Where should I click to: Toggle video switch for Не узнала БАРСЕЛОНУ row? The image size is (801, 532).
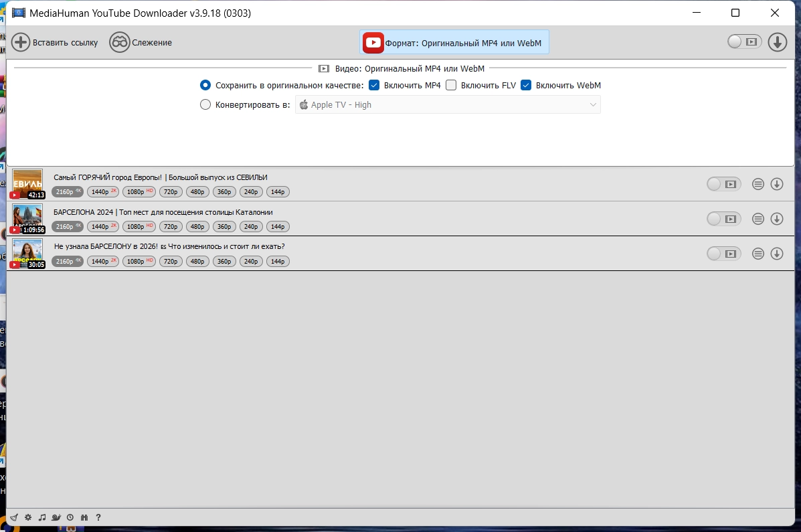point(724,254)
